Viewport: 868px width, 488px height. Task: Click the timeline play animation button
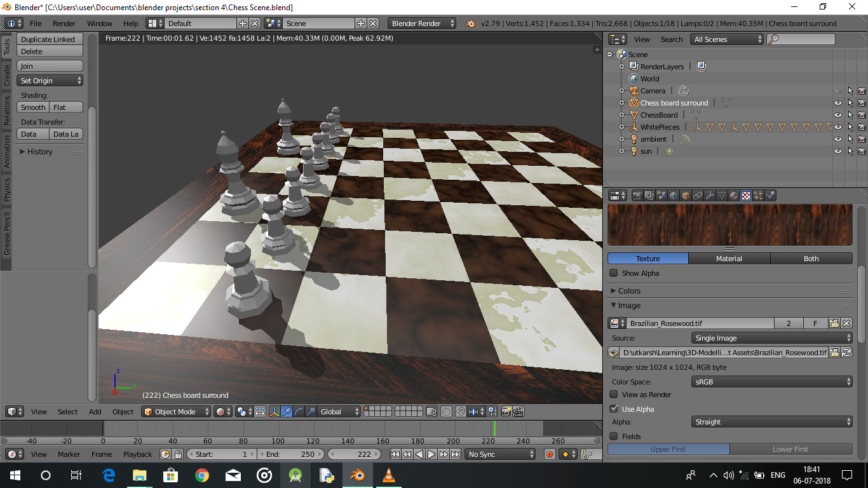pyautogui.click(x=431, y=454)
